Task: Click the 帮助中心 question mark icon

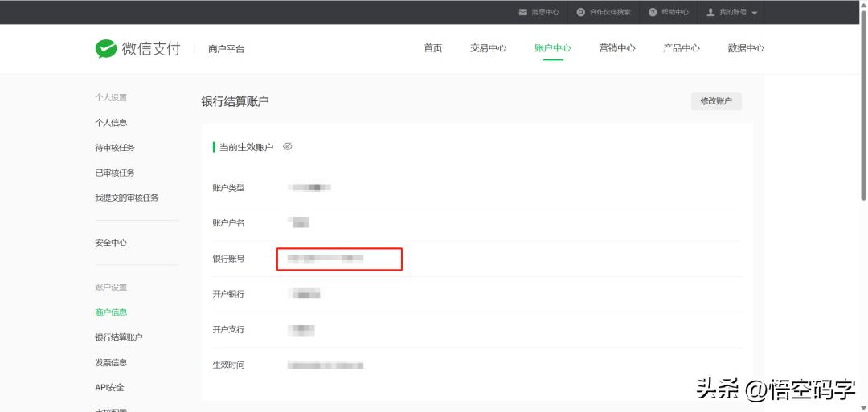Action: tap(653, 12)
